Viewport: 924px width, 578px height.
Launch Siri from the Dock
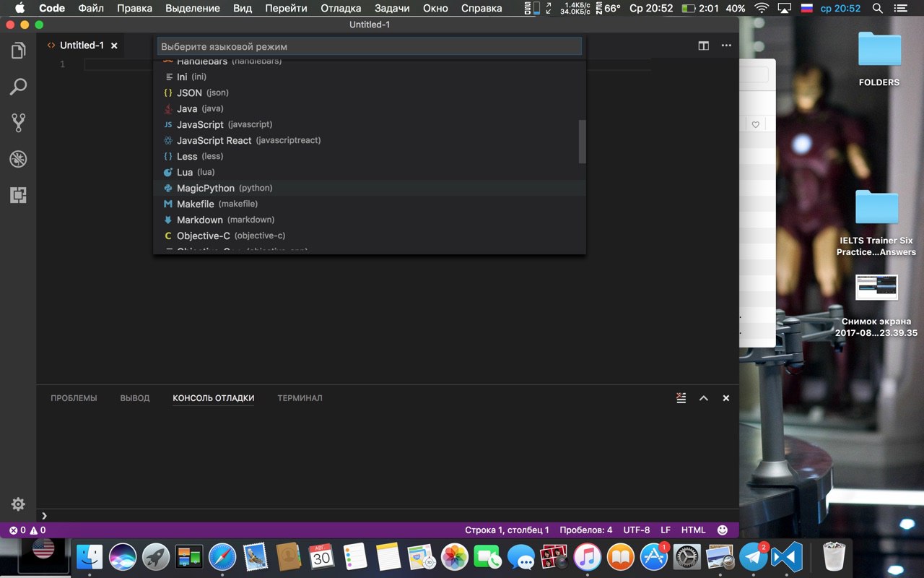pyautogui.click(x=123, y=556)
